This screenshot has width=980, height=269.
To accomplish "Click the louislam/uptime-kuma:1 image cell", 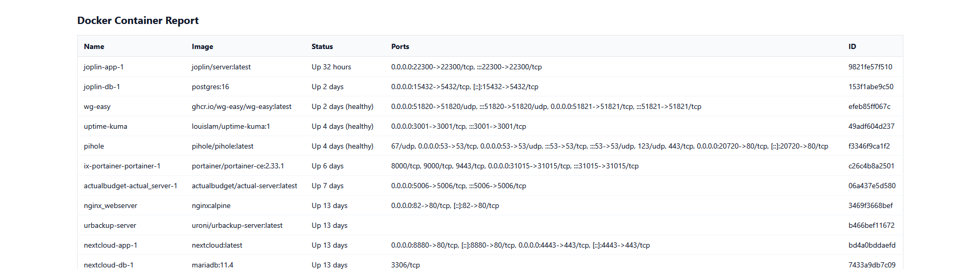I will pyautogui.click(x=231, y=126).
